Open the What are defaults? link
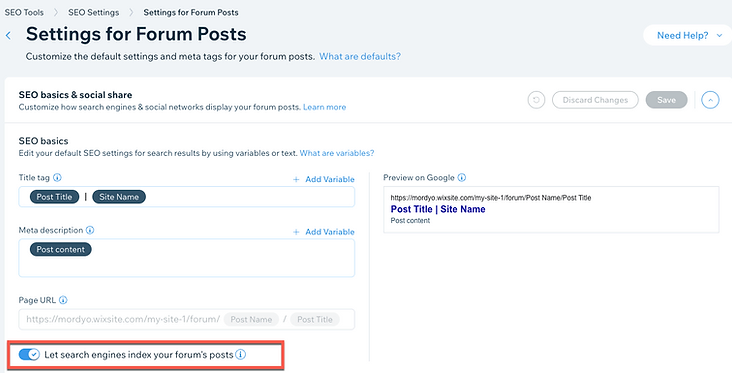This screenshot has width=732, height=373. 360,56
